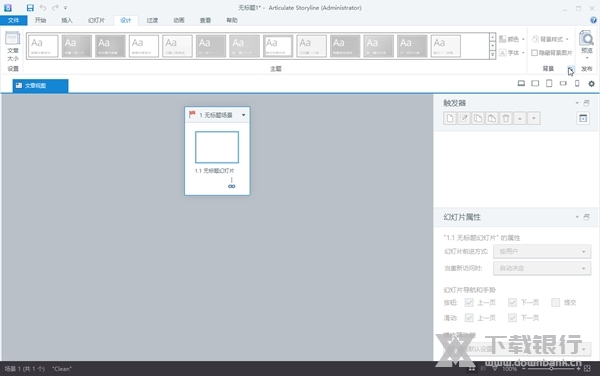Viewport: 600px width, 376px height.
Task: Fit the story view to window
Action: tap(587, 369)
